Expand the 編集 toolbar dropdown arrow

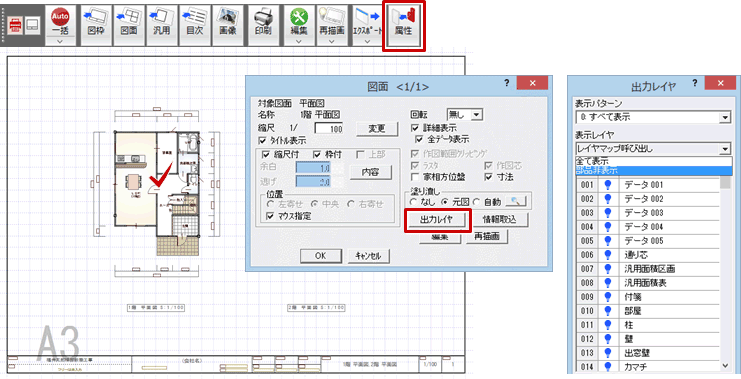click(x=299, y=42)
